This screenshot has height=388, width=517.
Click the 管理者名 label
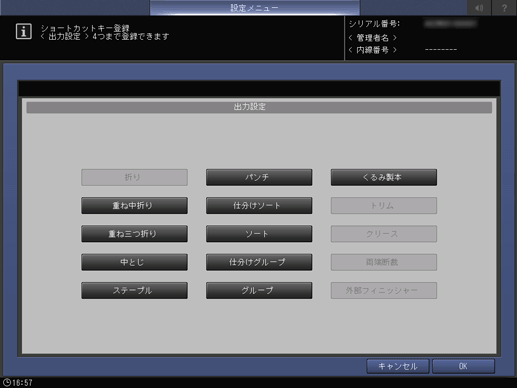click(x=373, y=38)
